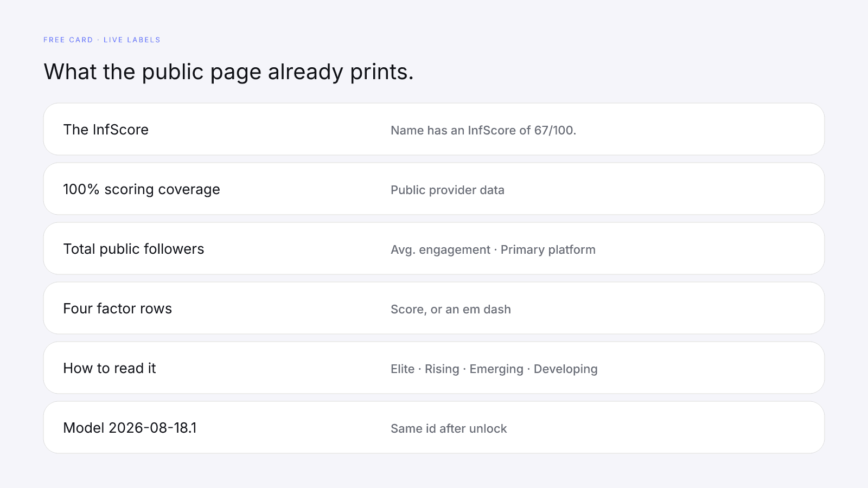
Task: Select the heading 'What the public page already prints.'
Action: click(228, 72)
